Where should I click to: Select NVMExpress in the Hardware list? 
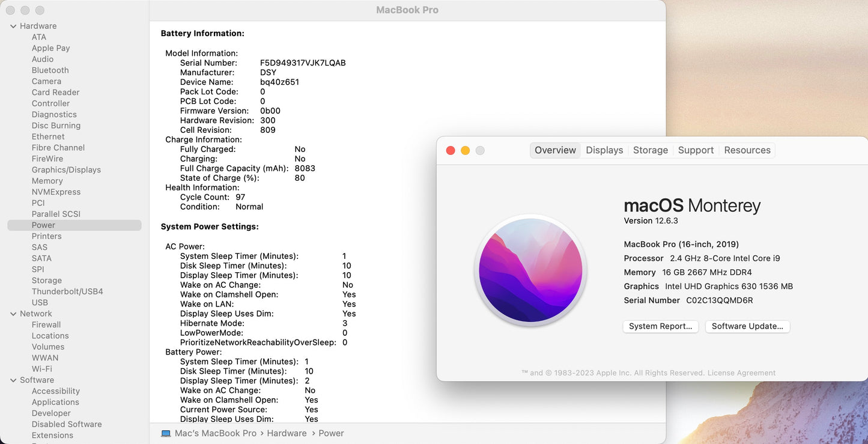click(56, 192)
